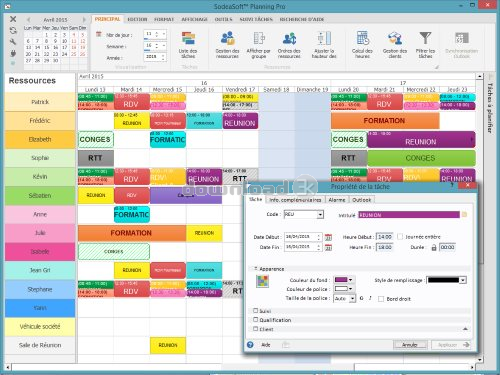Select Afficher par groupe icon
Screen dimensions: 500x375
click(x=259, y=38)
